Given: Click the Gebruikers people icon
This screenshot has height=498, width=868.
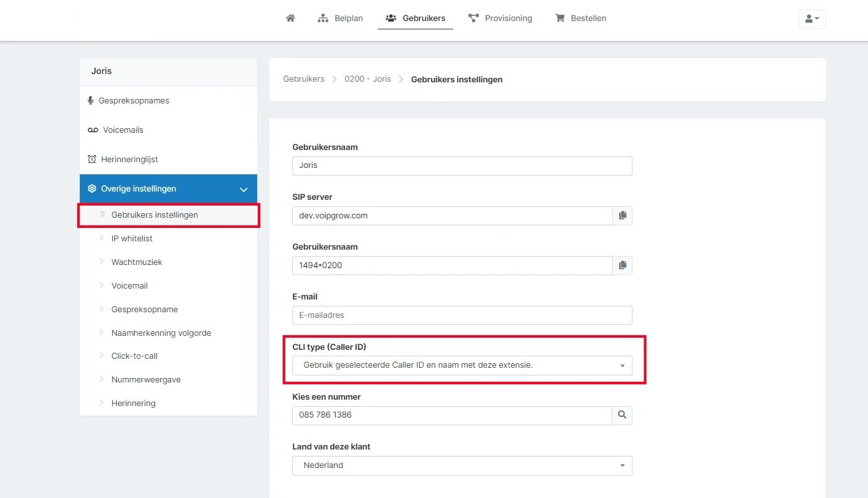Looking at the screenshot, I should coord(391,18).
